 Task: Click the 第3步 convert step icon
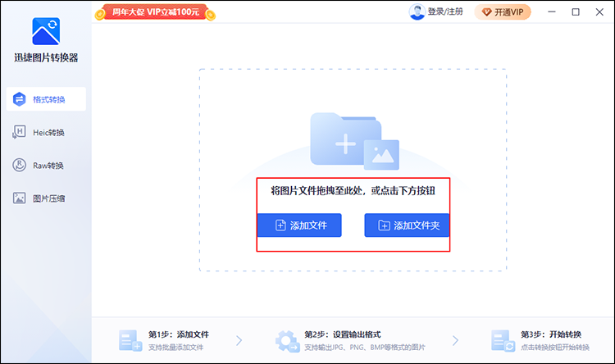point(503,340)
